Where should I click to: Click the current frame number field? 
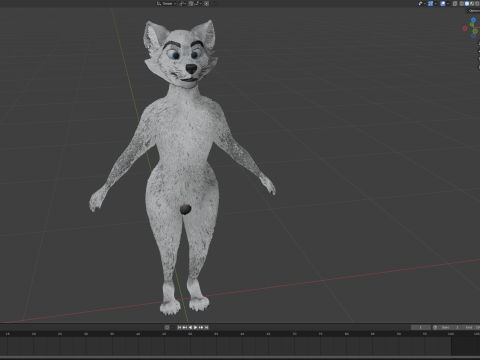pyautogui.click(x=421, y=327)
